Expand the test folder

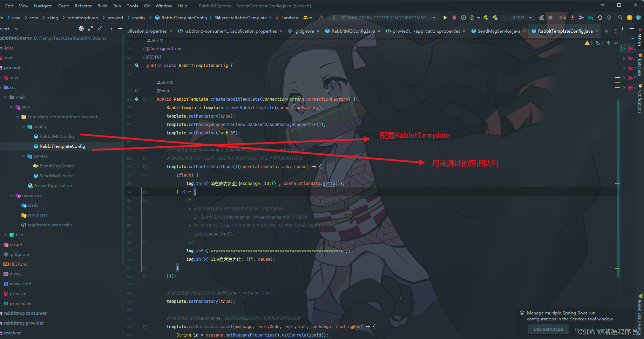(x=6, y=235)
